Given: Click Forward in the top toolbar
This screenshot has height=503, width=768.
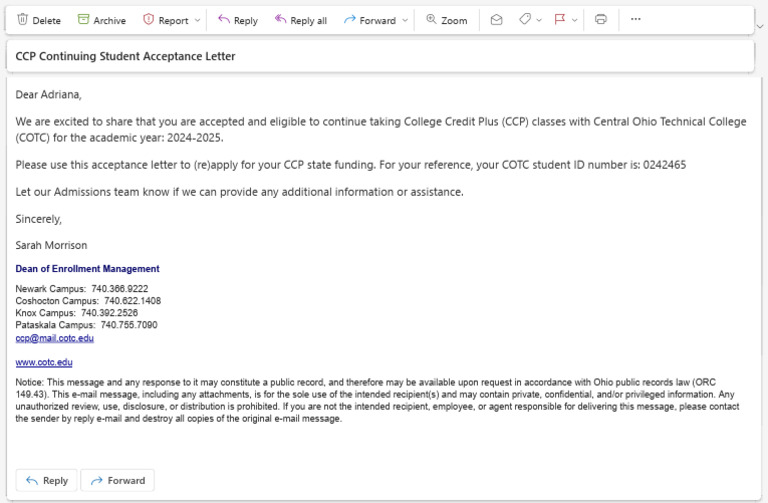Looking at the screenshot, I should click(x=370, y=20).
